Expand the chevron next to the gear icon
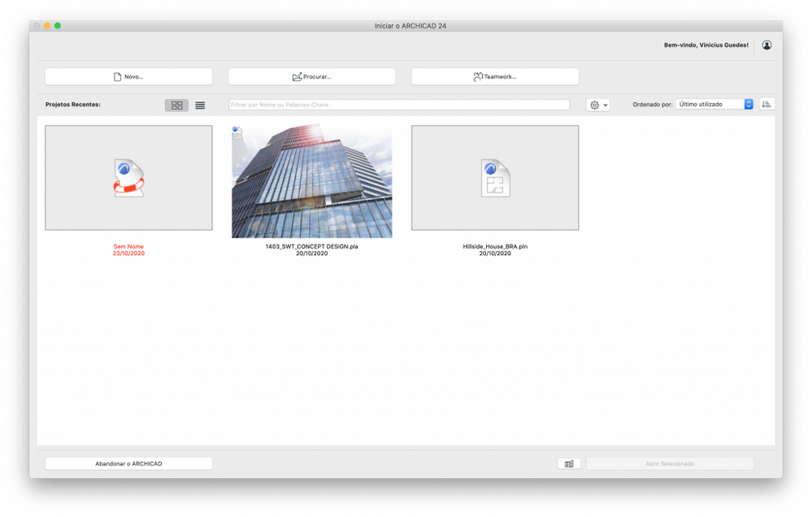 click(x=605, y=105)
